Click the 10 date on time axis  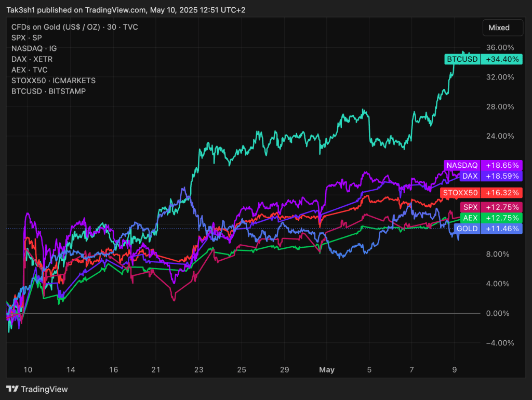click(28, 369)
